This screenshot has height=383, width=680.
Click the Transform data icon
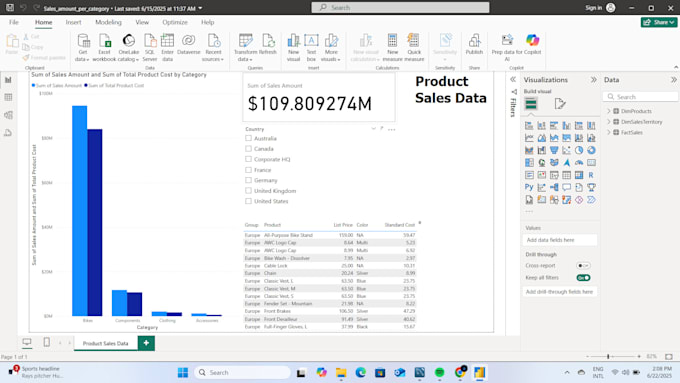click(x=245, y=47)
